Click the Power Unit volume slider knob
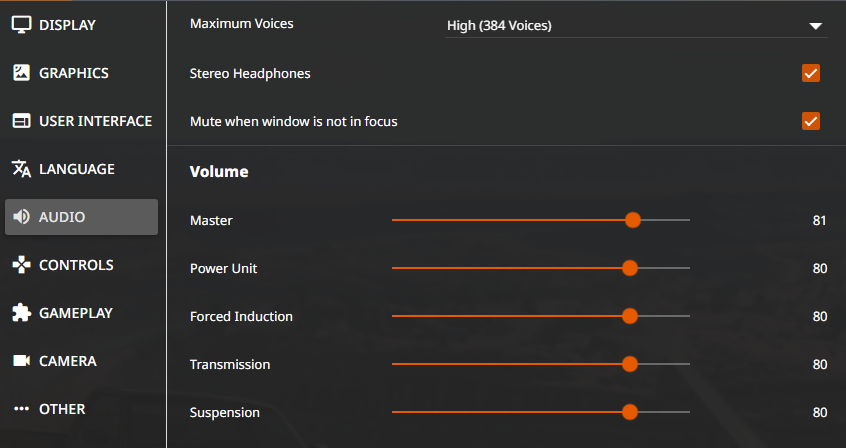Screen dimensions: 846x448 (x=630, y=268)
